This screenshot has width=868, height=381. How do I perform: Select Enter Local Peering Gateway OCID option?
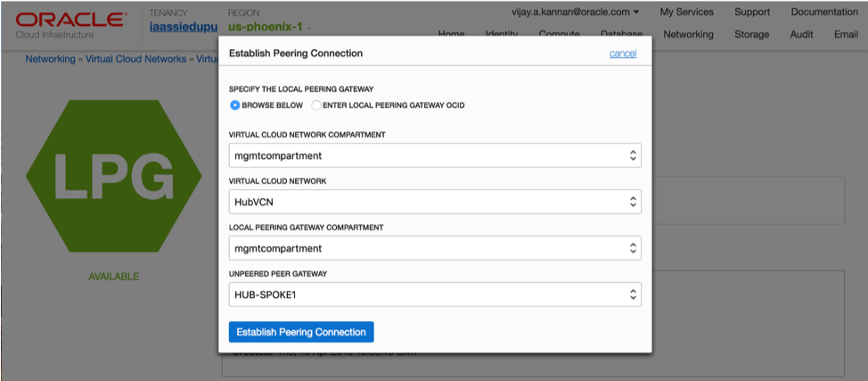click(316, 105)
